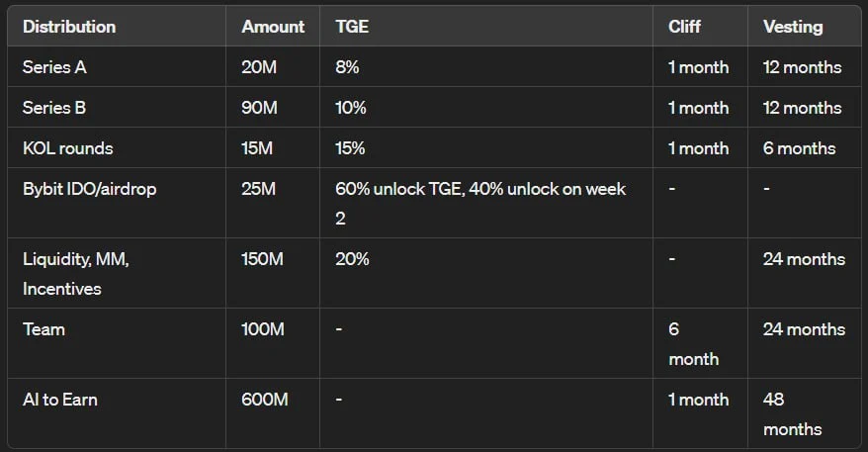Click the Amount column header

tap(273, 27)
